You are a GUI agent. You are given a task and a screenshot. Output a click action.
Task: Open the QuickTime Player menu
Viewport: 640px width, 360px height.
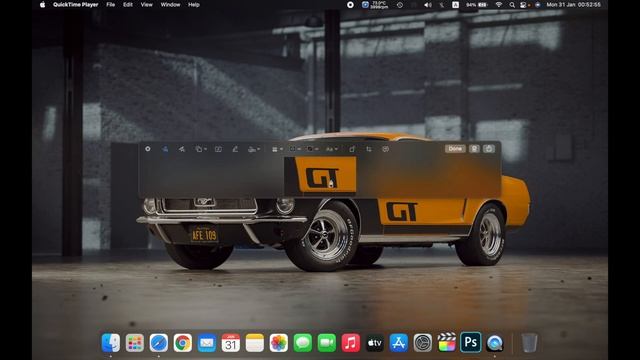tap(76, 5)
